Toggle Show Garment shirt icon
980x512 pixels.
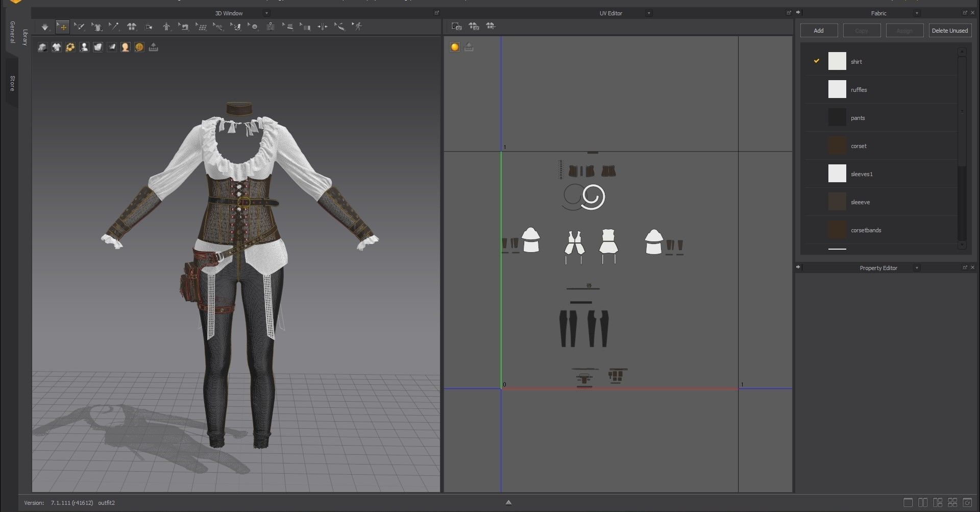point(57,47)
